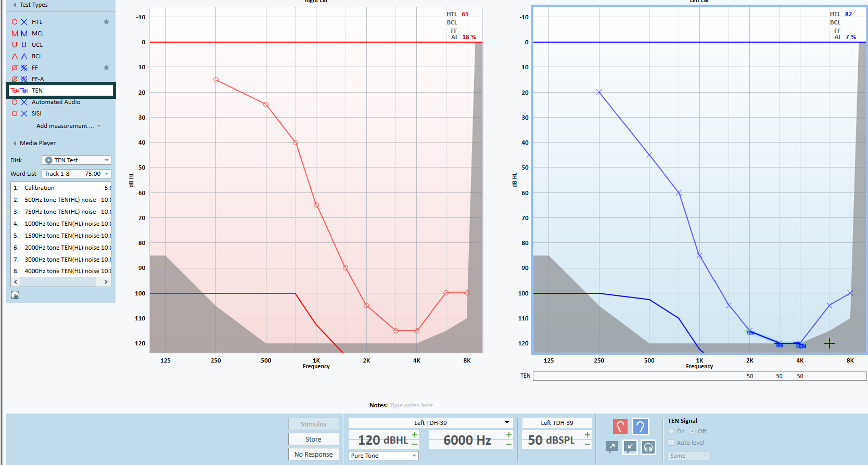Open the Left TDH-39 dropdown above 120 dBHL

[x=431, y=423]
